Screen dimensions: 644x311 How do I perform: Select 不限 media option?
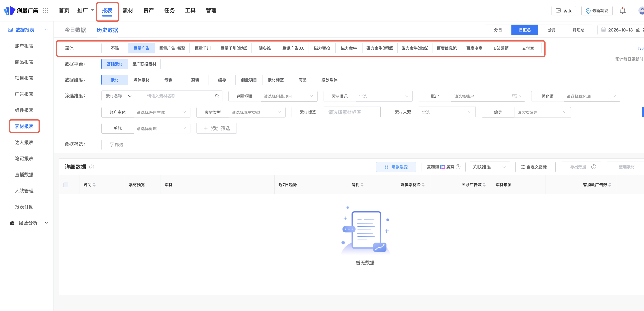pyautogui.click(x=115, y=48)
